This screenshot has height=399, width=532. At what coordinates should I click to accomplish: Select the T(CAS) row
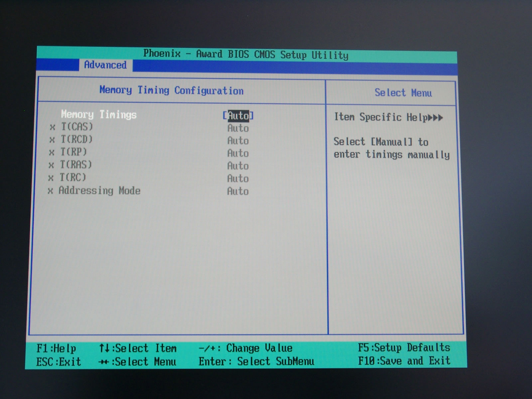pos(149,127)
